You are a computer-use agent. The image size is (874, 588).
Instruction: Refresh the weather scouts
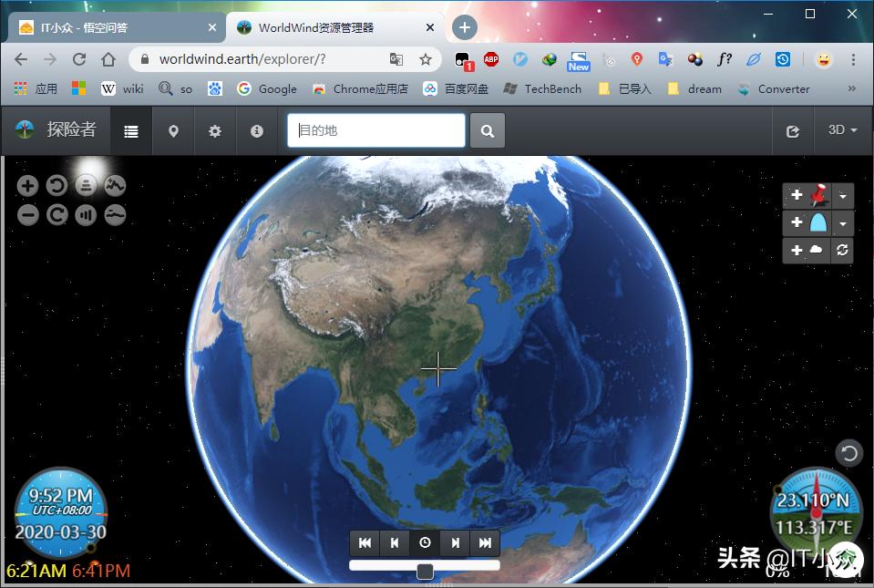(x=843, y=250)
